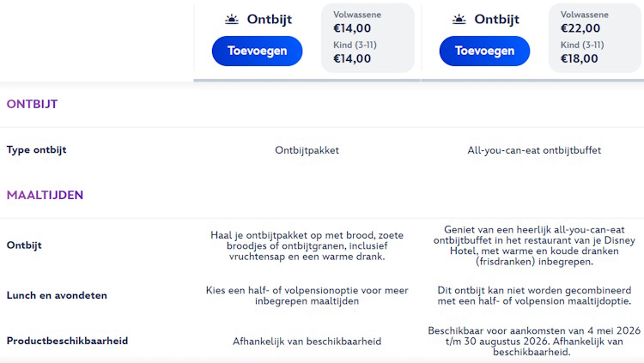Viewport: 644px width, 363px height.
Task: Click the Ontbijtpakket cell
Action: coord(307,150)
